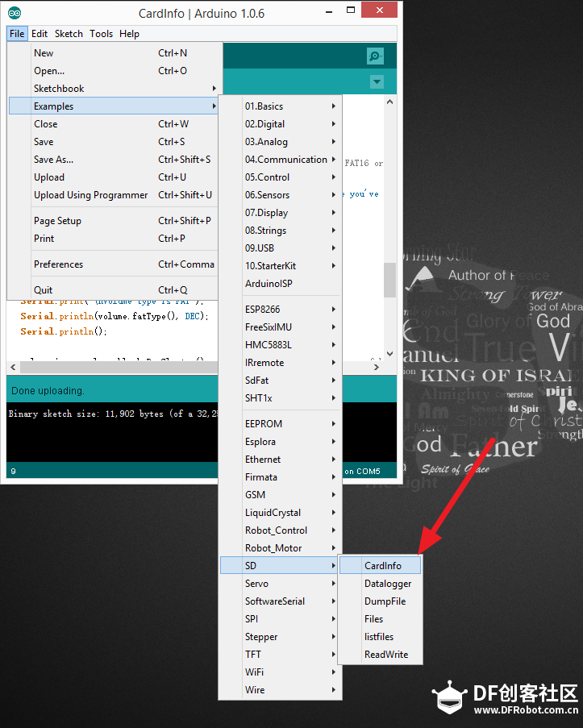Click the horizontal scroll left arrow
The image size is (583, 728).
[x=13, y=368]
